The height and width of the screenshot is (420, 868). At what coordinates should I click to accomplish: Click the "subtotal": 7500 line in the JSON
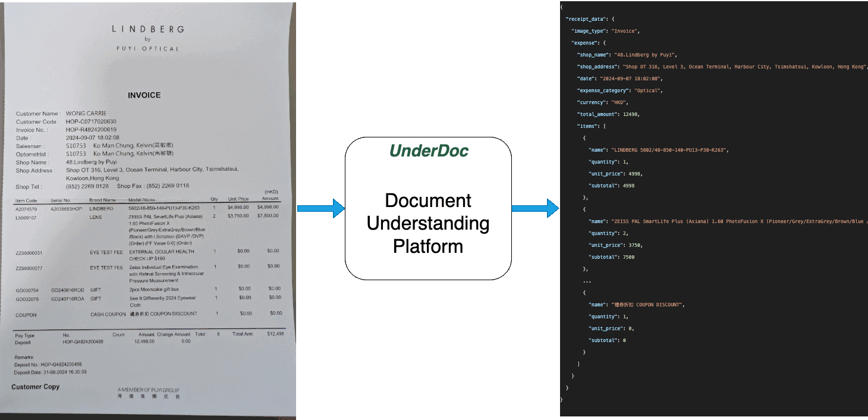coord(611,257)
